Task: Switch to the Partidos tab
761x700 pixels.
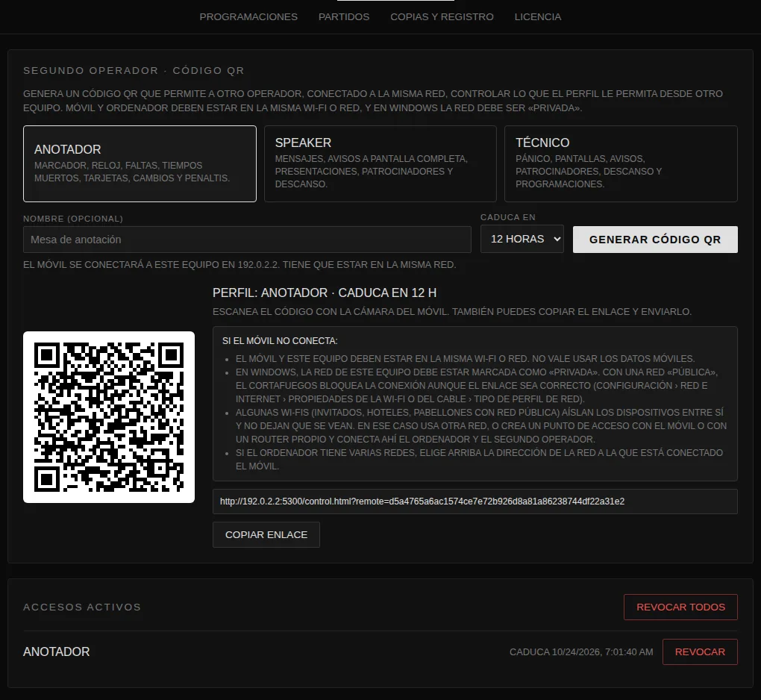Action: (x=344, y=17)
